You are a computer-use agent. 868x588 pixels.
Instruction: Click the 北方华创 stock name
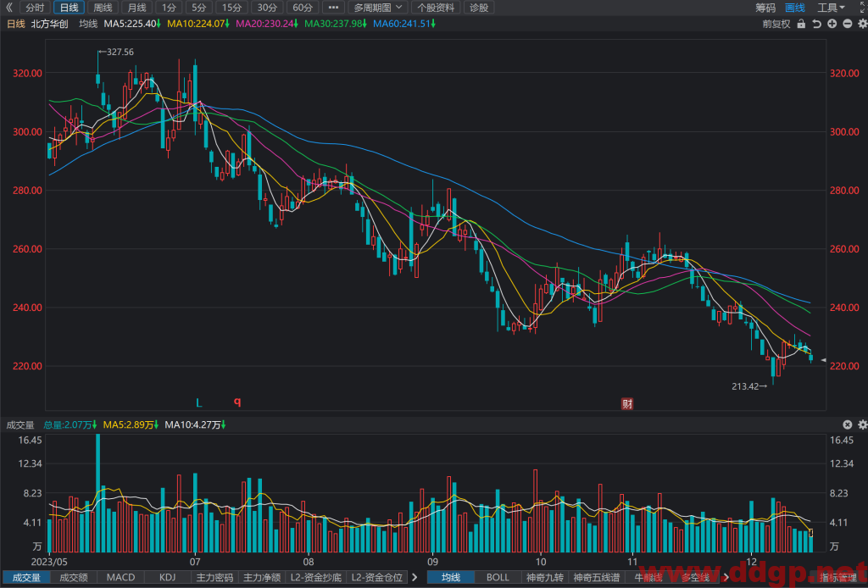coord(49,24)
